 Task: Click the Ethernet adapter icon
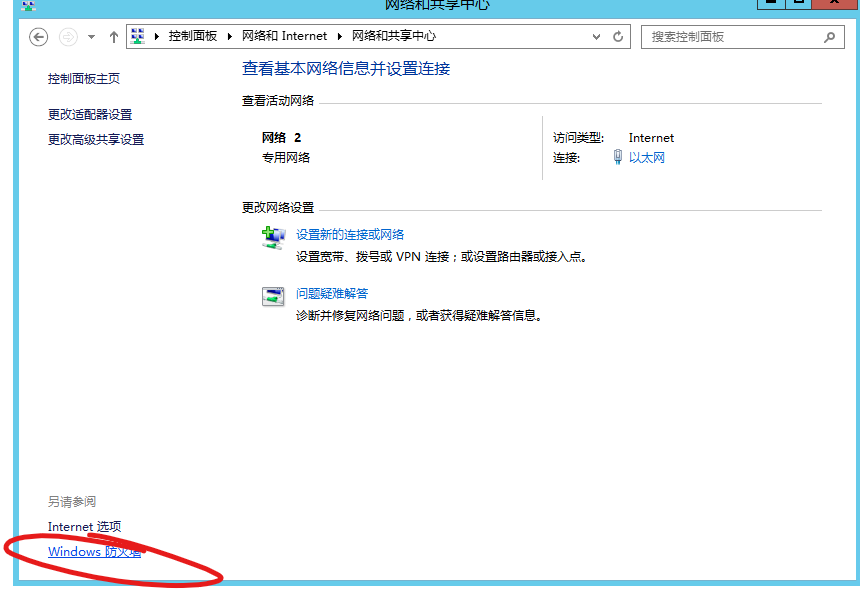(618, 158)
